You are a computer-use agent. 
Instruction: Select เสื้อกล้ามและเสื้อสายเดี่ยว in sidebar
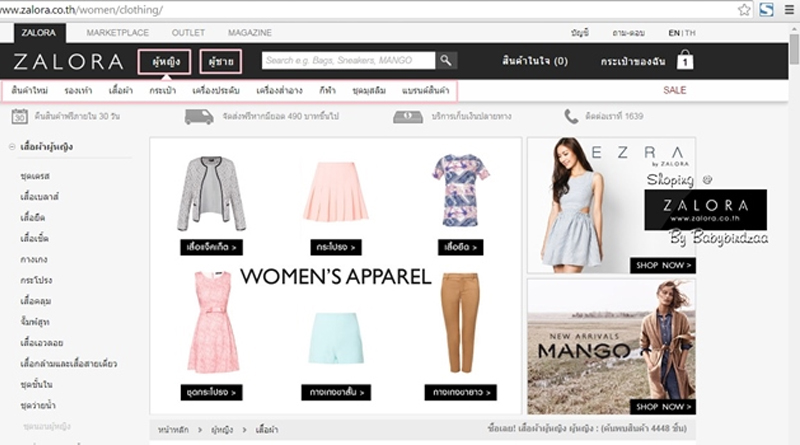click(x=68, y=363)
